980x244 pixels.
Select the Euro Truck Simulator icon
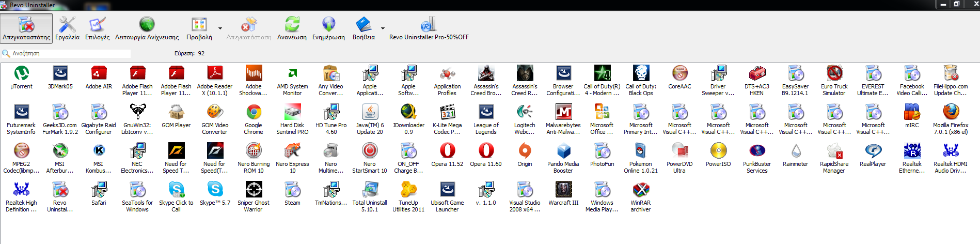click(x=834, y=73)
